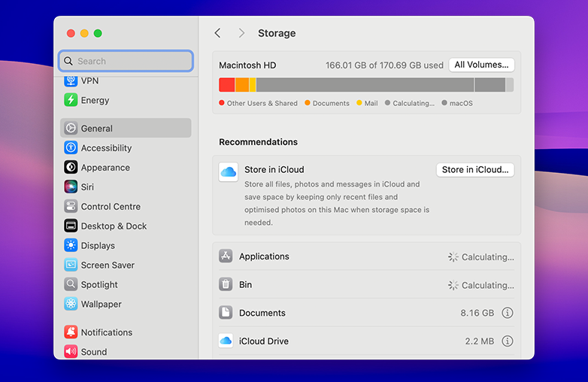Click the iCloud icon beside Store in iCloud
Viewport: 588px width, 382px height.
[x=229, y=172]
